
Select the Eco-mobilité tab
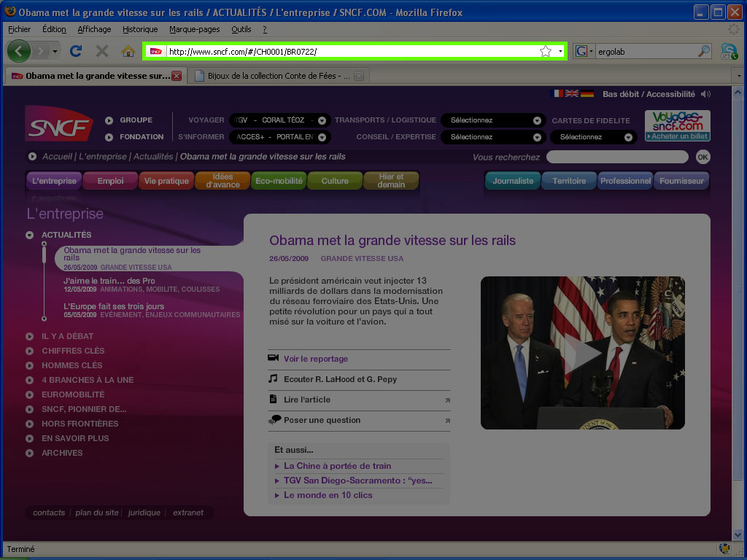(279, 181)
